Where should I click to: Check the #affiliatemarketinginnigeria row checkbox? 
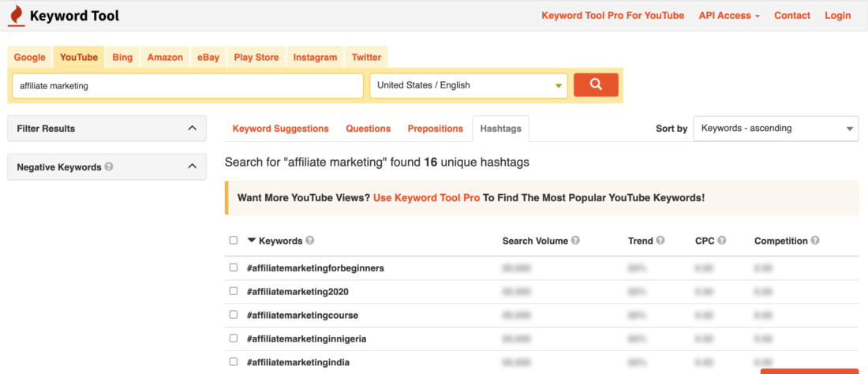234,338
